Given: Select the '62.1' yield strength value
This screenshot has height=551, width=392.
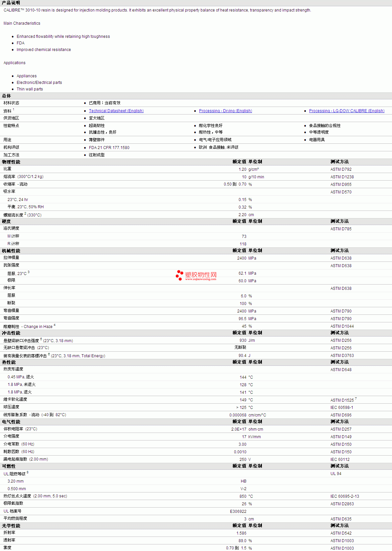Looking at the screenshot, I should 242,273.
